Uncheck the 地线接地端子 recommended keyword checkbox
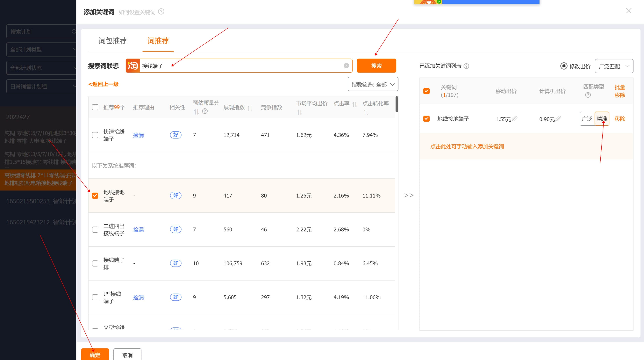The height and width of the screenshot is (360, 644). click(x=95, y=196)
